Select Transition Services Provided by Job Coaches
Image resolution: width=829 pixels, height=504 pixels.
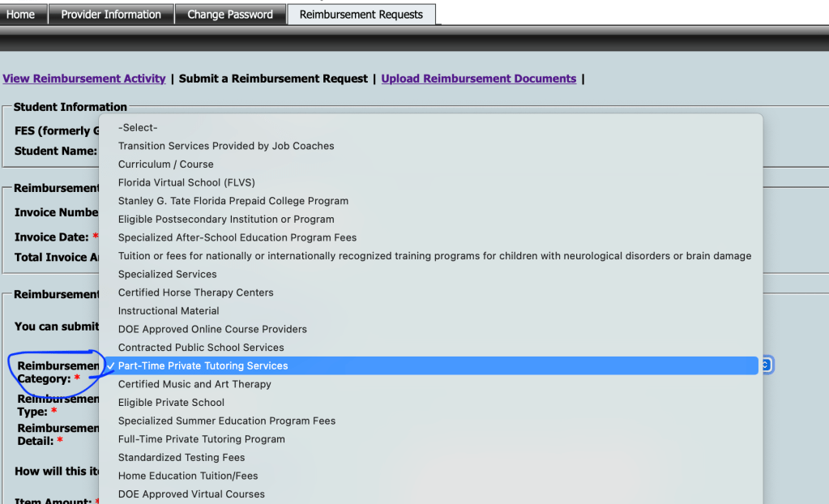tap(226, 146)
